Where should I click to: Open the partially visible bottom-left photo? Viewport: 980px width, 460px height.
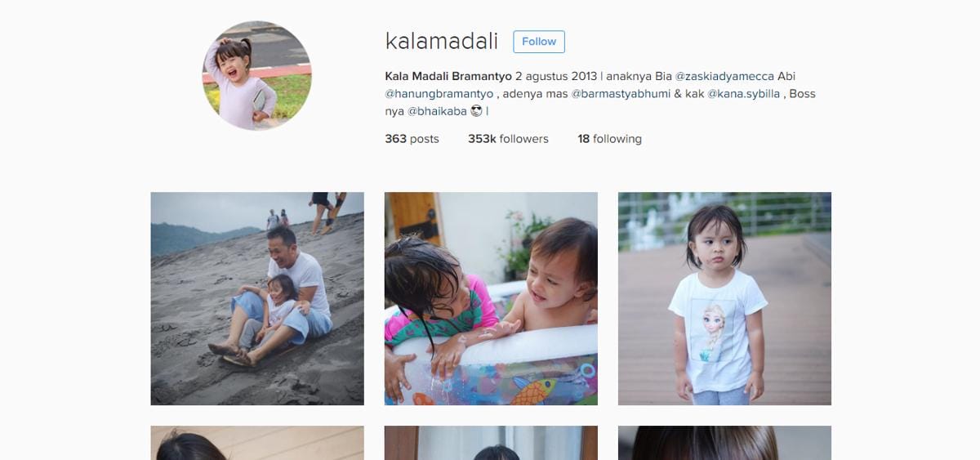pos(257,443)
